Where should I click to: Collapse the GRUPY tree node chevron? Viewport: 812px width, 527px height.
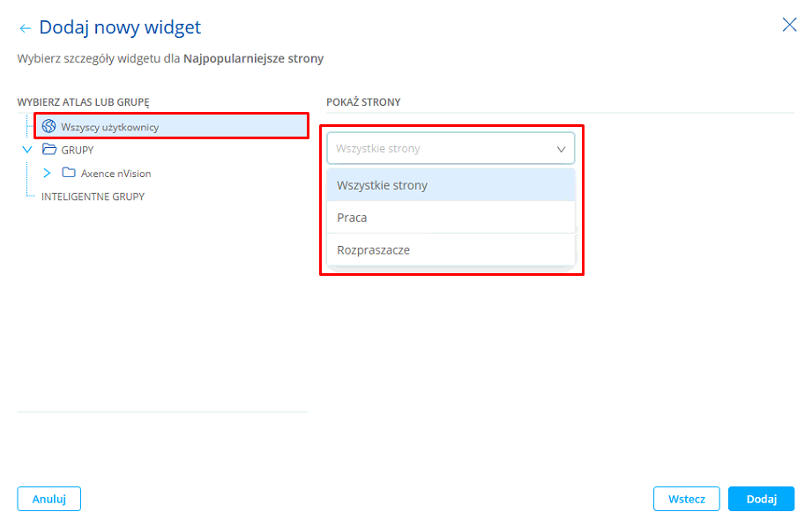27,150
